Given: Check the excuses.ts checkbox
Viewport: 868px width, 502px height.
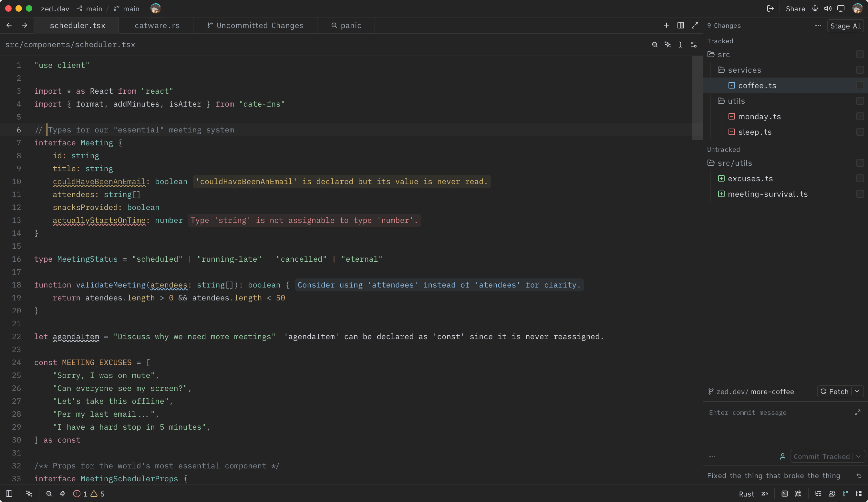Looking at the screenshot, I should point(860,178).
